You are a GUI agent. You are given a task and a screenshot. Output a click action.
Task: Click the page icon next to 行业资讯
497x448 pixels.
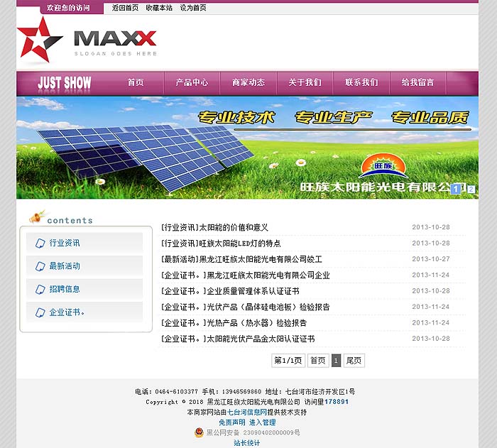pos(39,243)
